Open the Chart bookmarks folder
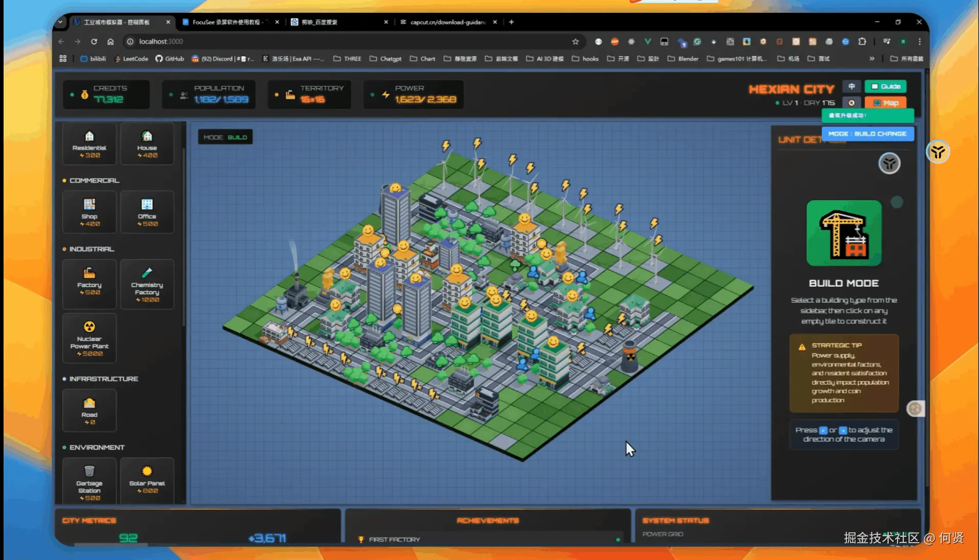Image resolution: width=979 pixels, height=560 pixels. 422,59
